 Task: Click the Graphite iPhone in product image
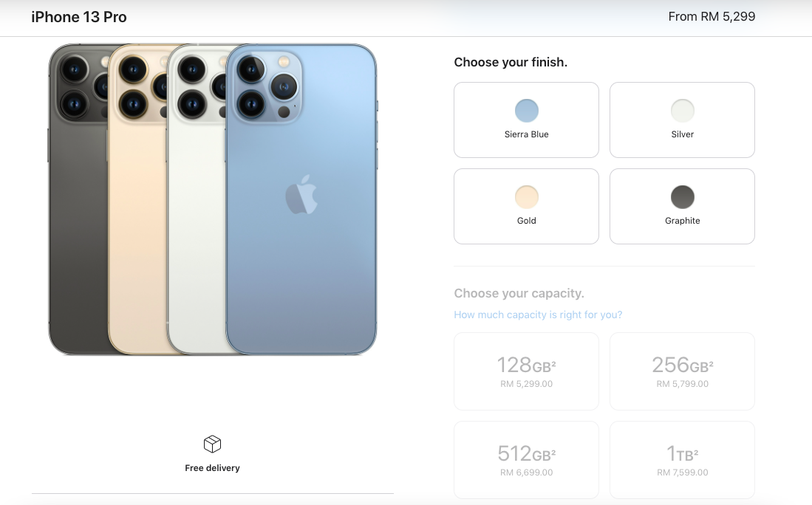78,199
